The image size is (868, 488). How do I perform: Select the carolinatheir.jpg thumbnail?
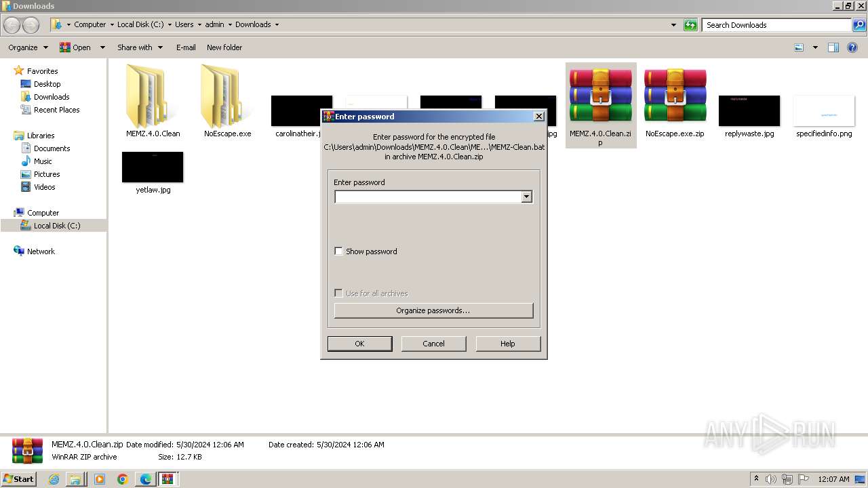[301, 110]
